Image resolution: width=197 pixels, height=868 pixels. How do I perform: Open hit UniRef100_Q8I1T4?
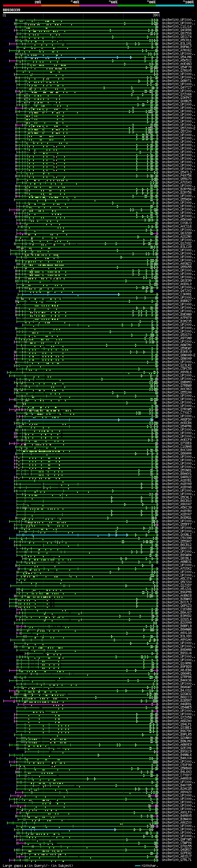tap(177, 37)
